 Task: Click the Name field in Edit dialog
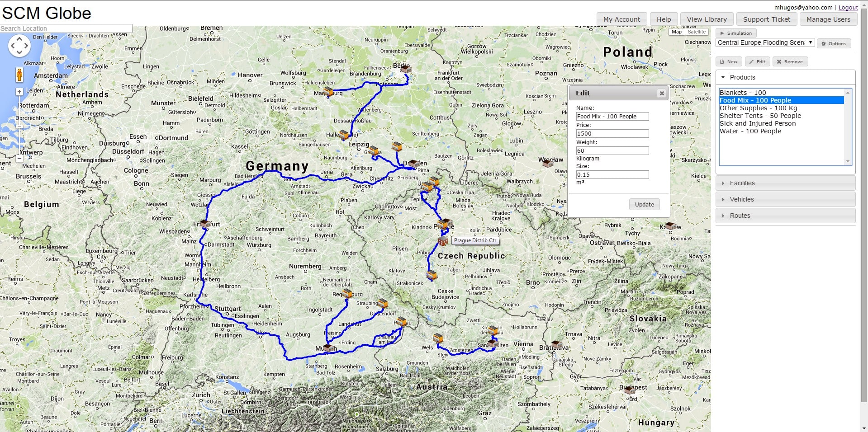612,117
